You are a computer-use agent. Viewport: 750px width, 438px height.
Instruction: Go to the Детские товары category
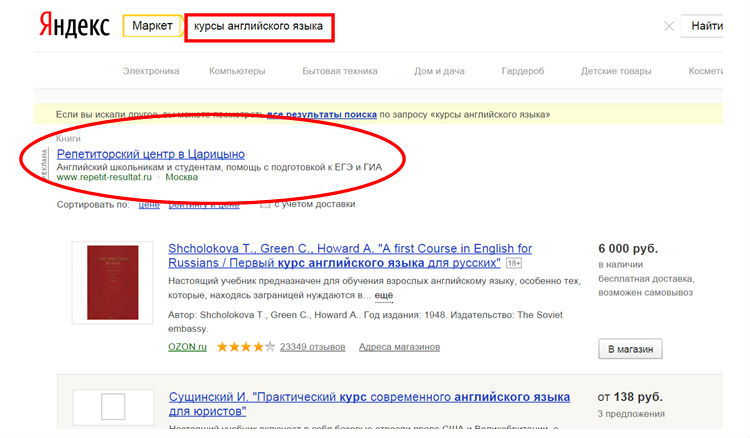click(x=615, y=71)
